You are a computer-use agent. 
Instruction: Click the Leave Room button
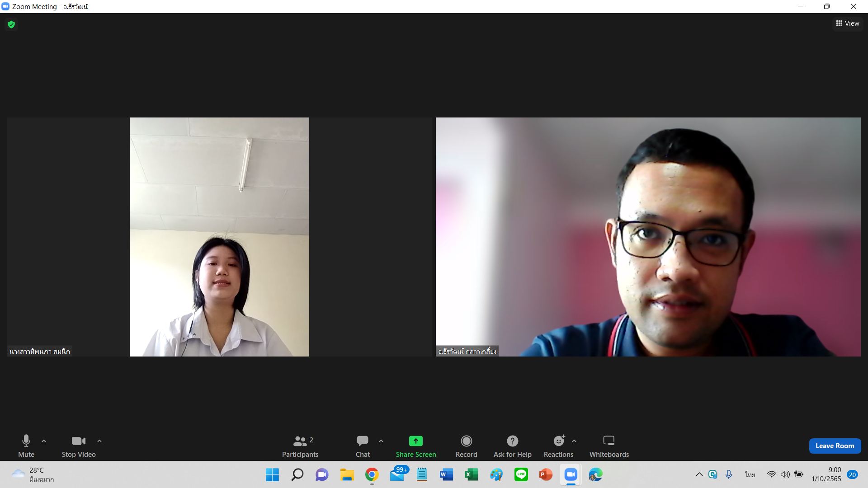click(x=835, y=446)
